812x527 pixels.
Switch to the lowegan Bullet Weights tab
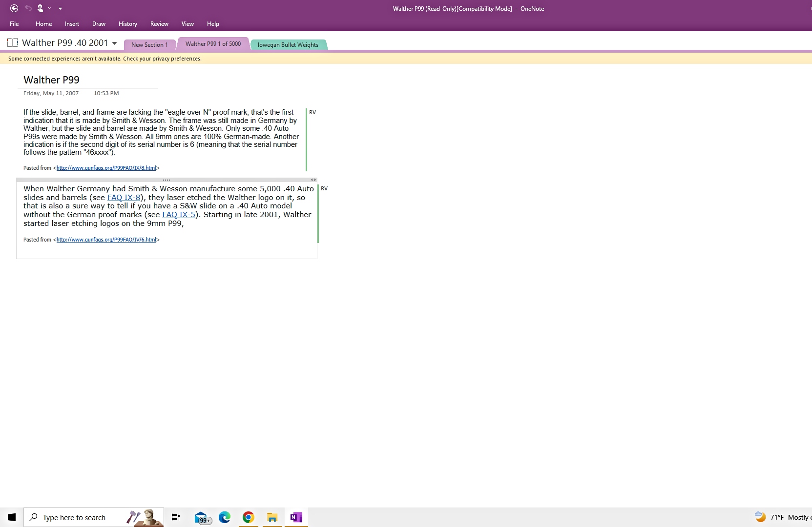(x=288, y=45)
